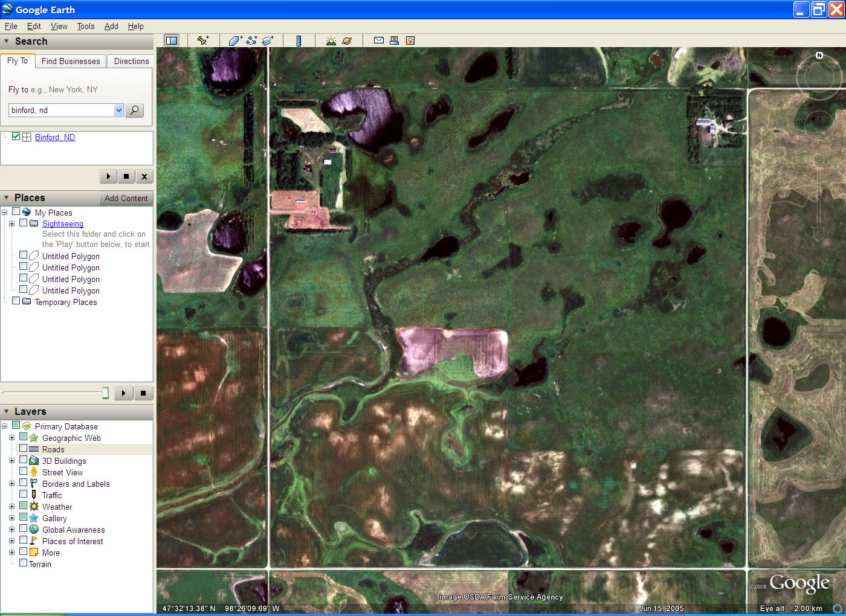Enable the Traffic layer checkbox
The height and width of the screenshot is (616, 846).
click(x=23, y=495)
